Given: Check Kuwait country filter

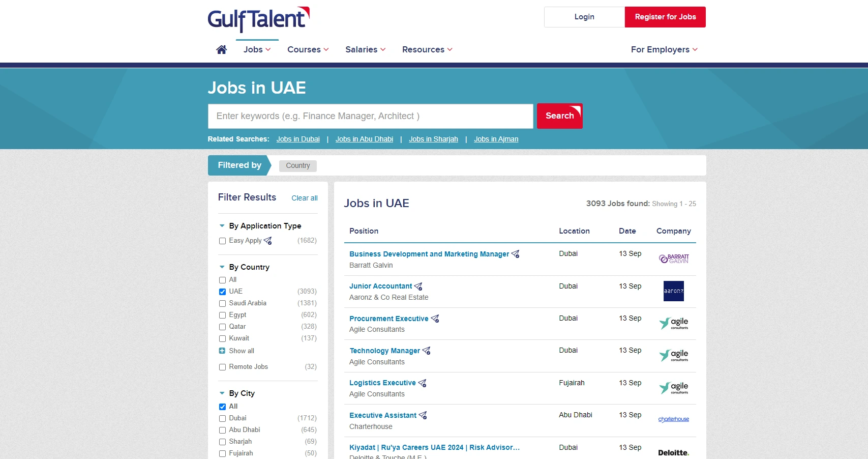Looking at the screenshot, I should [222, 338].
